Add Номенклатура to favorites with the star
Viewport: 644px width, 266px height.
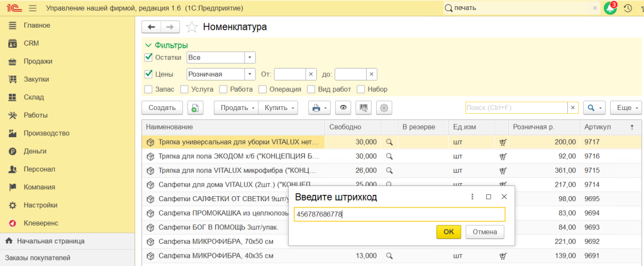pyautogui.click(x=191, y=27)
